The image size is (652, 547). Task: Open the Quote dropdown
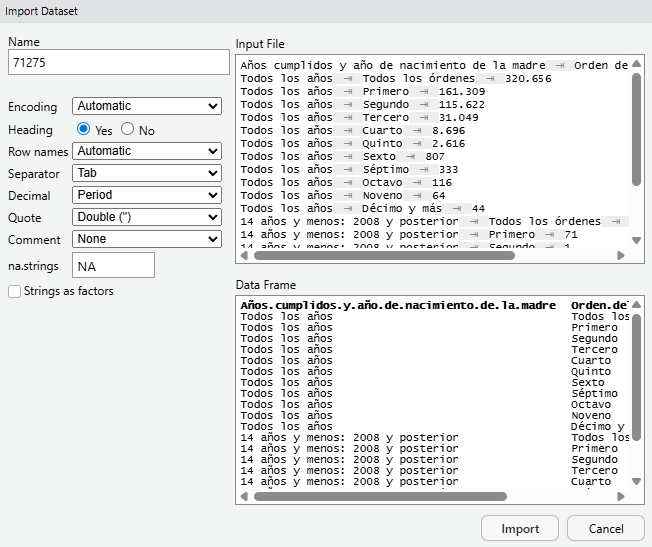click(x=146, y=217)
